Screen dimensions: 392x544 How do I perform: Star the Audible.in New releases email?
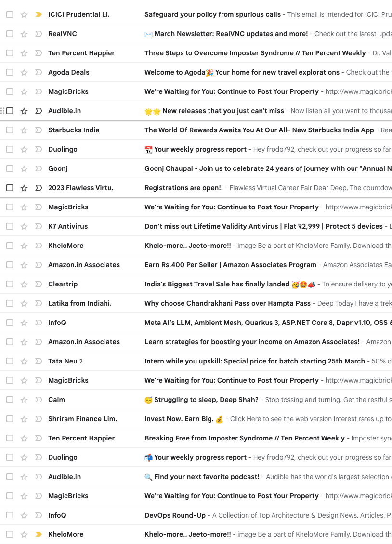pos(24,111)
